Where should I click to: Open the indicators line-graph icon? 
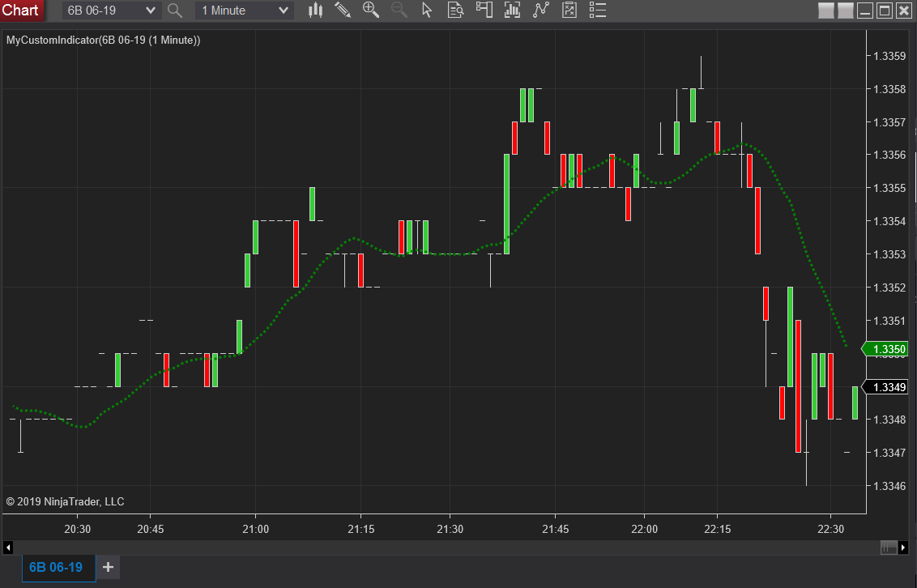point(541,10)
